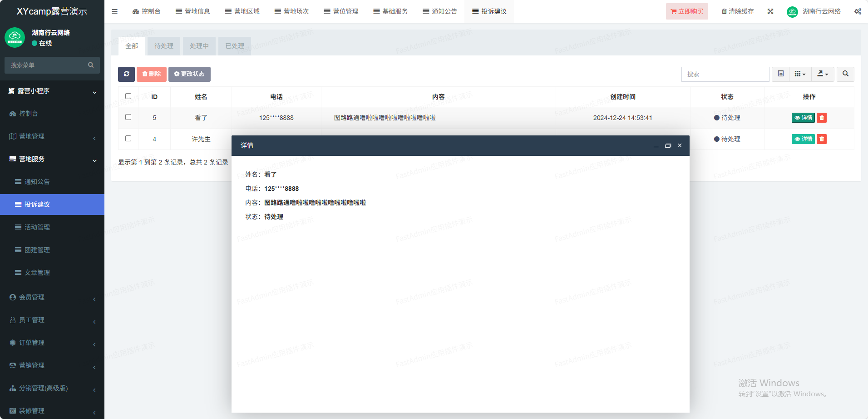The image size is (868, 419).
Task: Tick the checkbox for row ID 4
Action: (x=128, y=139)
